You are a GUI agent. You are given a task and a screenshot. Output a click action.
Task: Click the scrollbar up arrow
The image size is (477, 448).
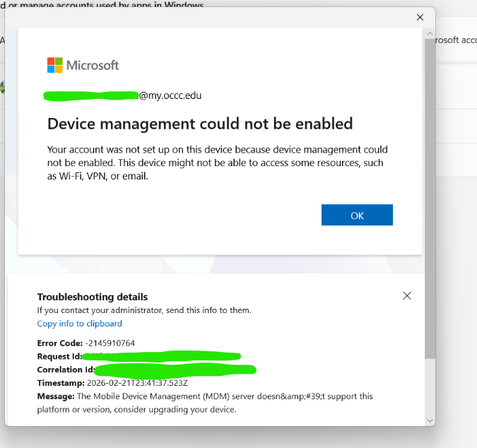coord(430,34)
